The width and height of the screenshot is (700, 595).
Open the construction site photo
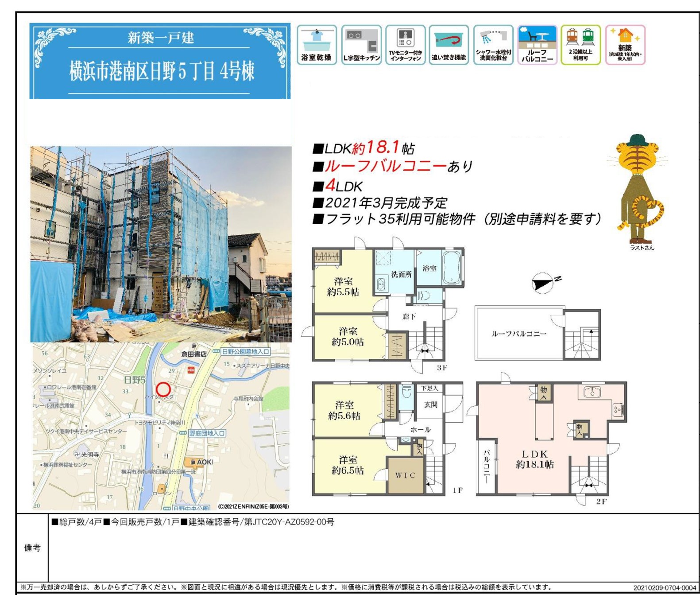161,244
